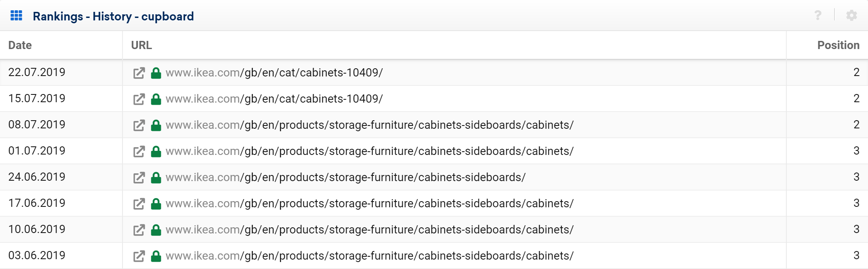Open cabinets-sideboards/cabinets/ URL from 03.06.2019
Screen dimensions: 868x269
pyautogui.click(x=369, y=256)
